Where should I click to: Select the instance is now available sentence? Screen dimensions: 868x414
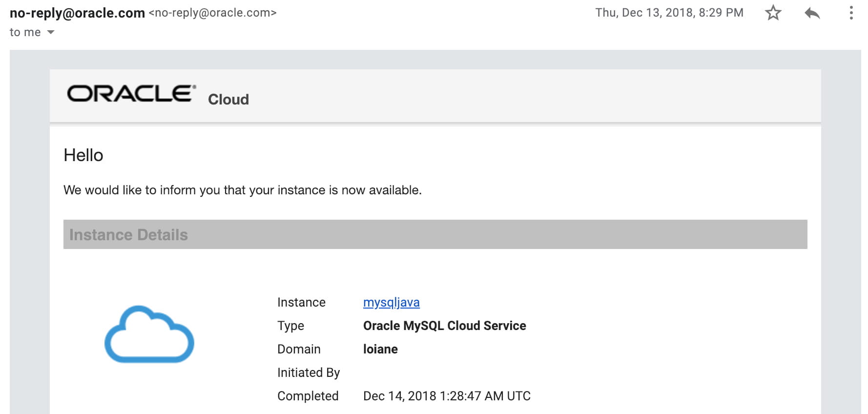[x=243, y=190]
